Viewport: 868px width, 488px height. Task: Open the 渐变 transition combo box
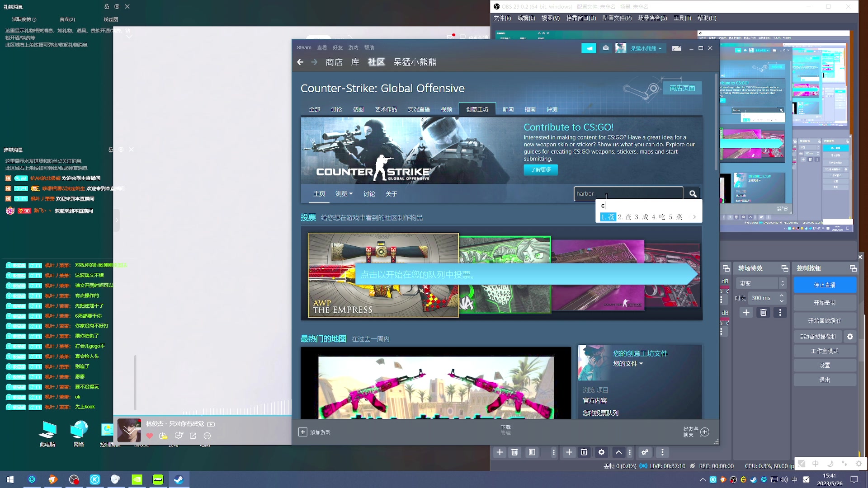tap(762, 283)
